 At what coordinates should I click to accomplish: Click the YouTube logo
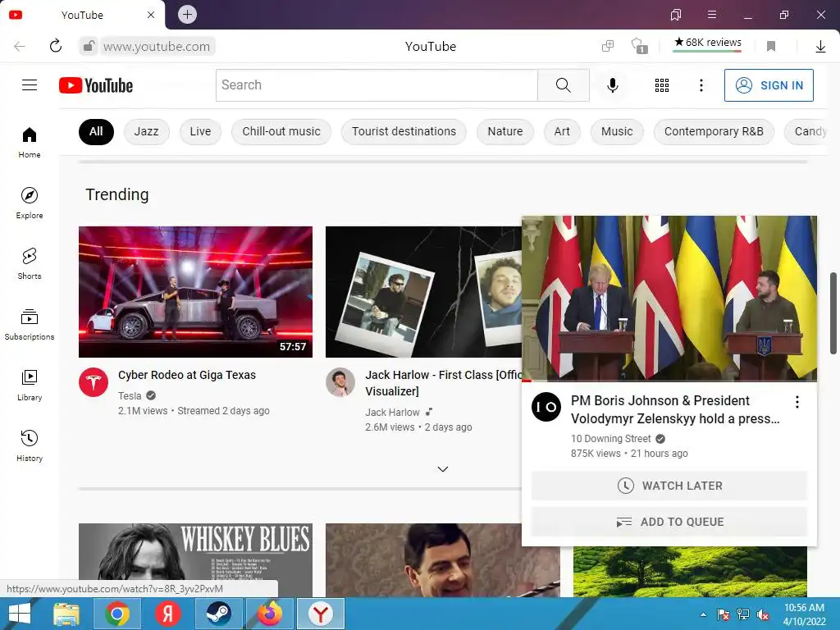[96, 85]
